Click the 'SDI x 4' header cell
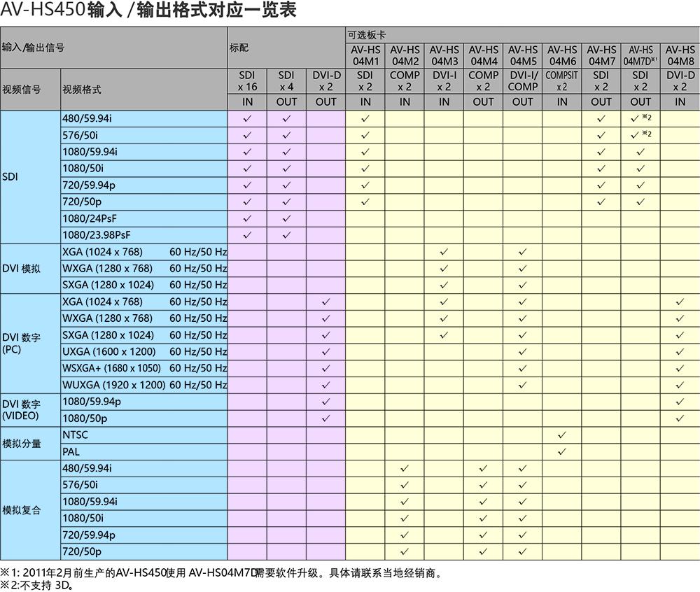Screen dimensions: 700x592 tap(286, 81)
